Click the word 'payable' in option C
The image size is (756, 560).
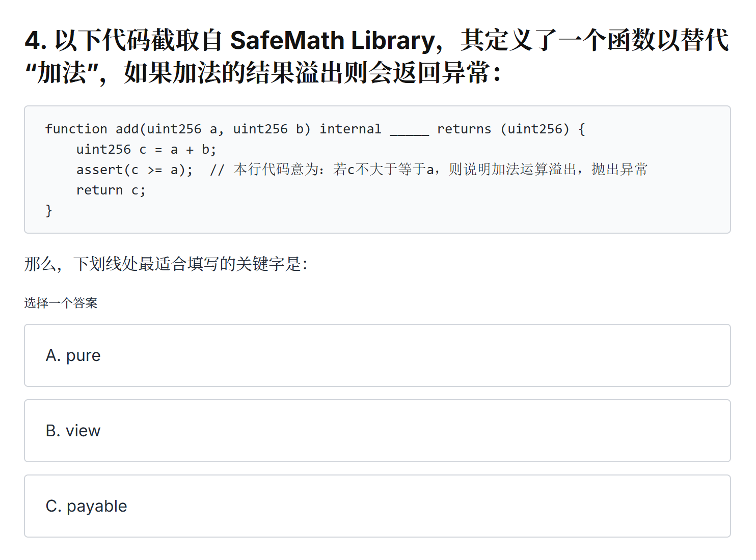pos(96,506)
